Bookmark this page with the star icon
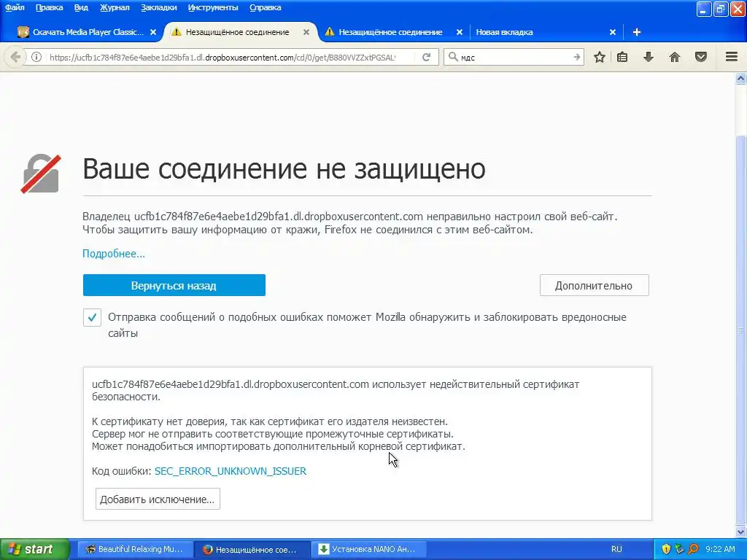Viewport: 747px width, 560px height. 600,57
